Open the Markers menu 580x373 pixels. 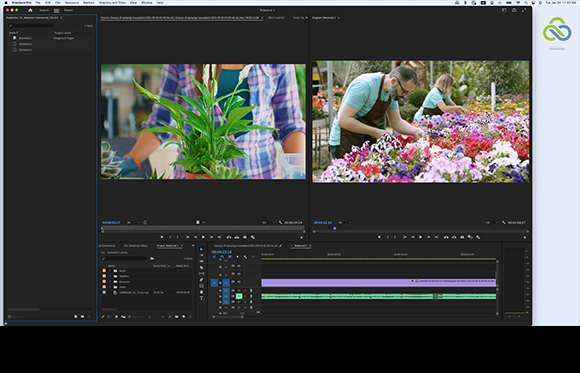pos(89,3)
